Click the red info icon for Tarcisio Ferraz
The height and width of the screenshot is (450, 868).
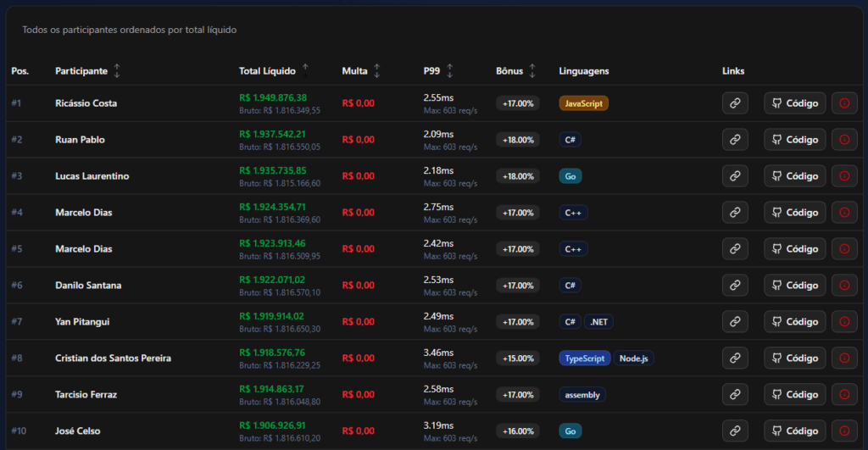(844, 395)
